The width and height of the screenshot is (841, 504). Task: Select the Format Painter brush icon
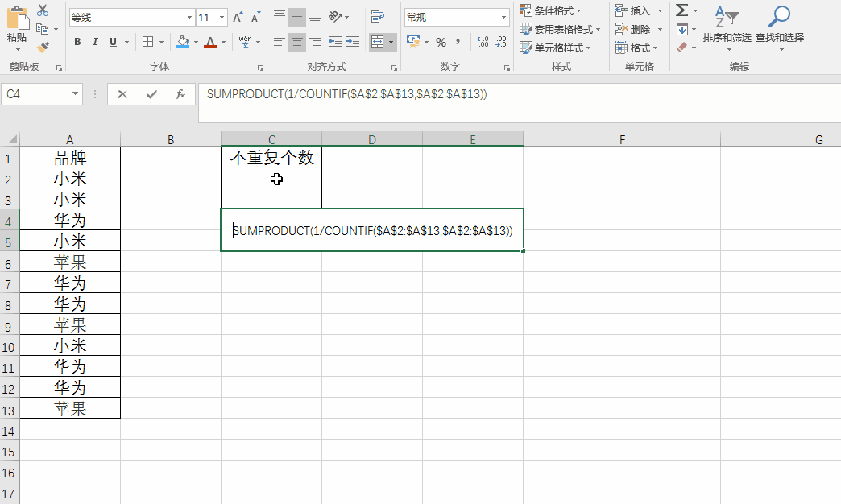coord(43,48)
